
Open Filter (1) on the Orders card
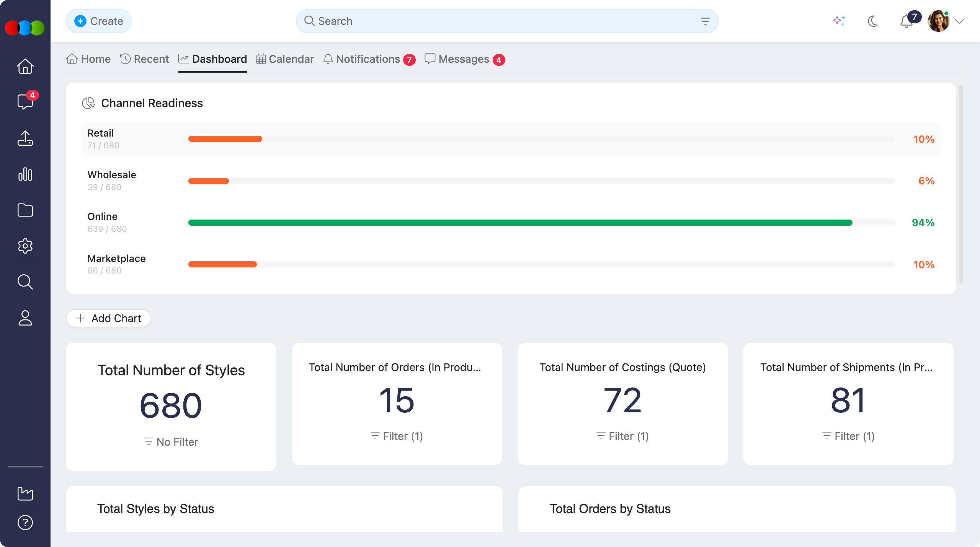[x=397, y=436]
